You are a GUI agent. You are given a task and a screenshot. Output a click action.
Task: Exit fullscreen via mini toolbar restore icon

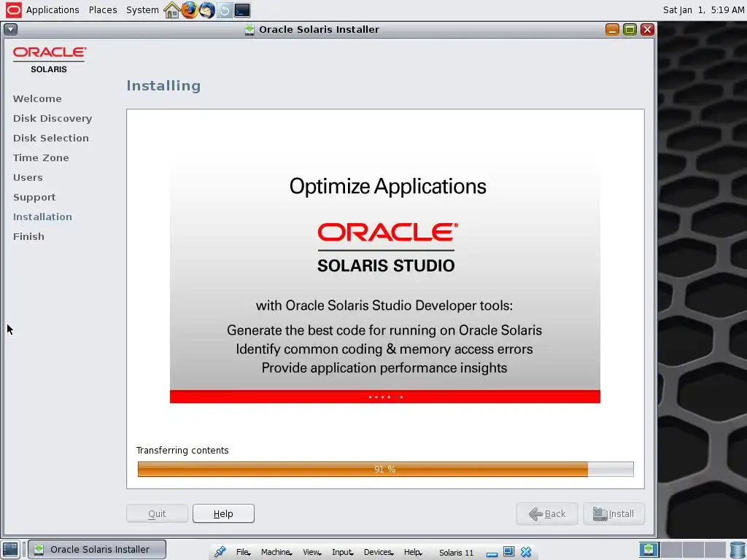508,551
